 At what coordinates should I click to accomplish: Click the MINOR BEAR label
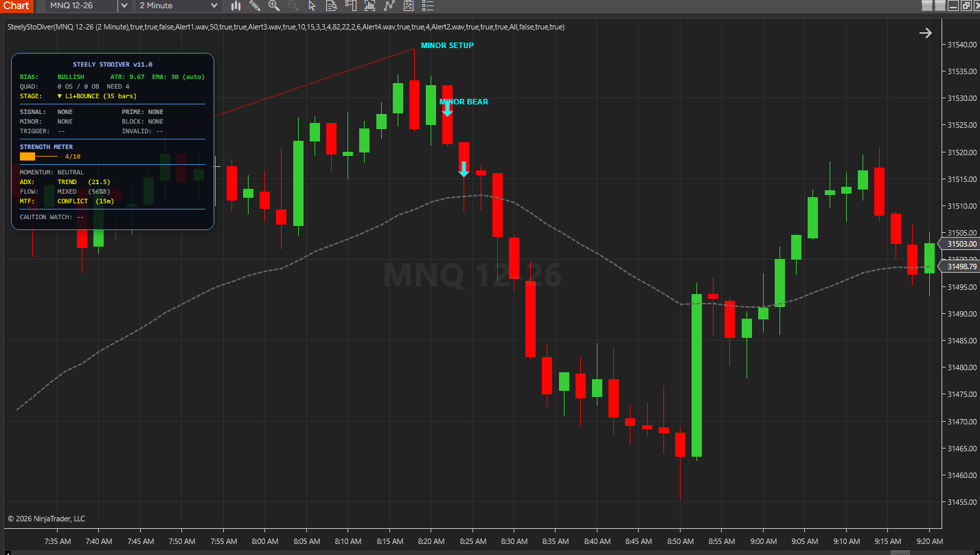click(x=464, y=102)
